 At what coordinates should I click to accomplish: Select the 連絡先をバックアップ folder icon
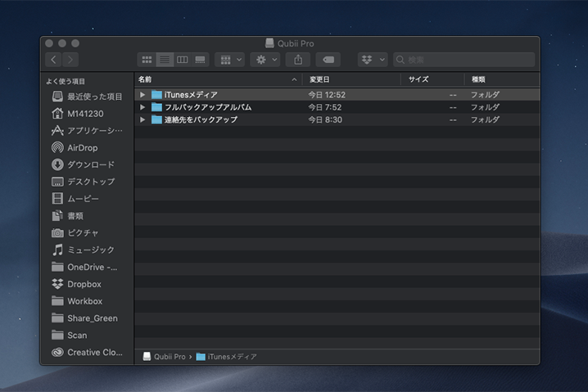tap(156, 119)
